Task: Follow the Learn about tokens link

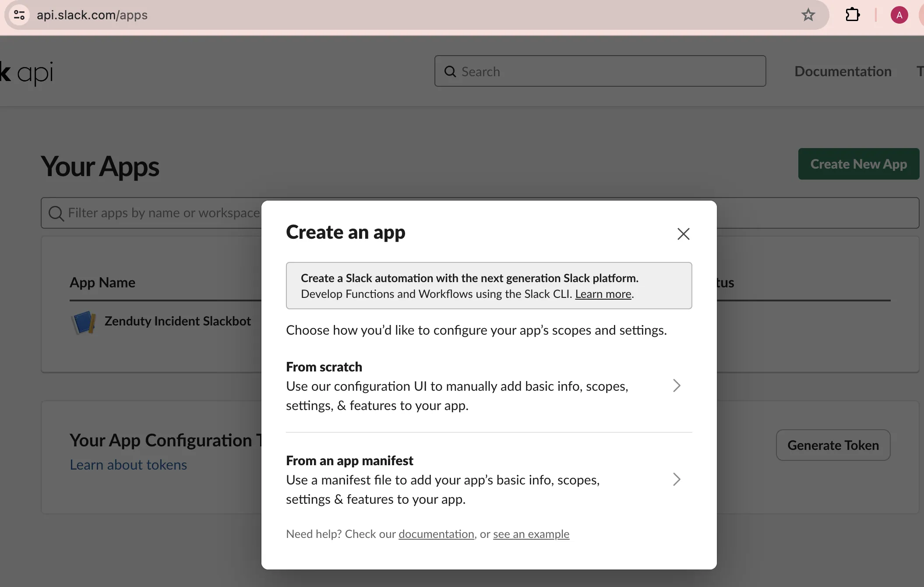Action: tap(128, 465)
